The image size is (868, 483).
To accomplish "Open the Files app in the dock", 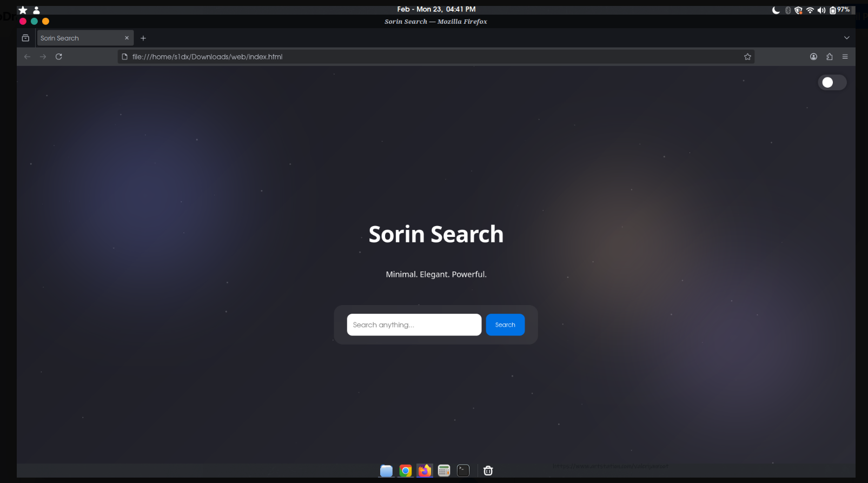I will click(x=386, y=471).
